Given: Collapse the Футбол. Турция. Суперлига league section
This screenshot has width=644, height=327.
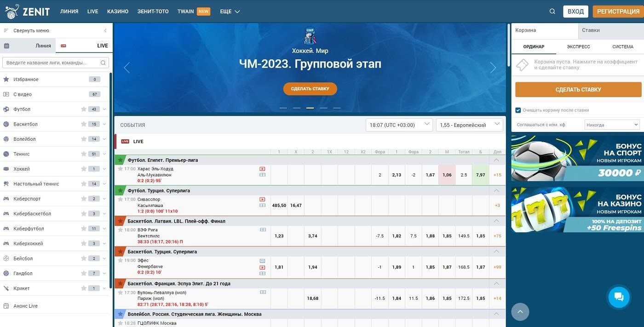Looking at the screenshot, I should 497,190.
